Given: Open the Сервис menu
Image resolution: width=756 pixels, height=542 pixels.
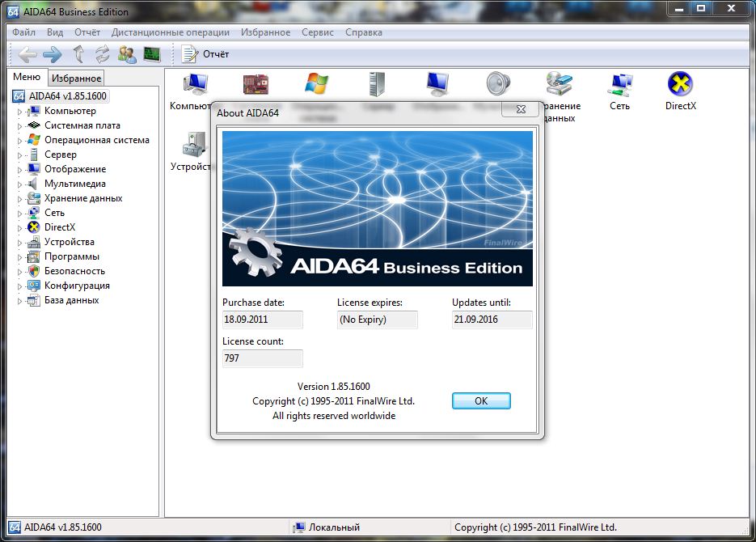Looking at the screenshot, I should pyautogui.click(x=317, y=32).
